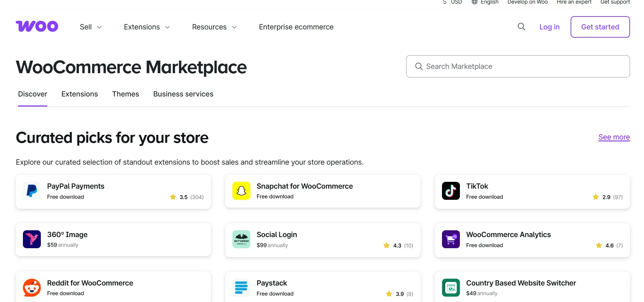
Task: Open the Enterprise ecommerce menu item
Action: tap(296, 27)
